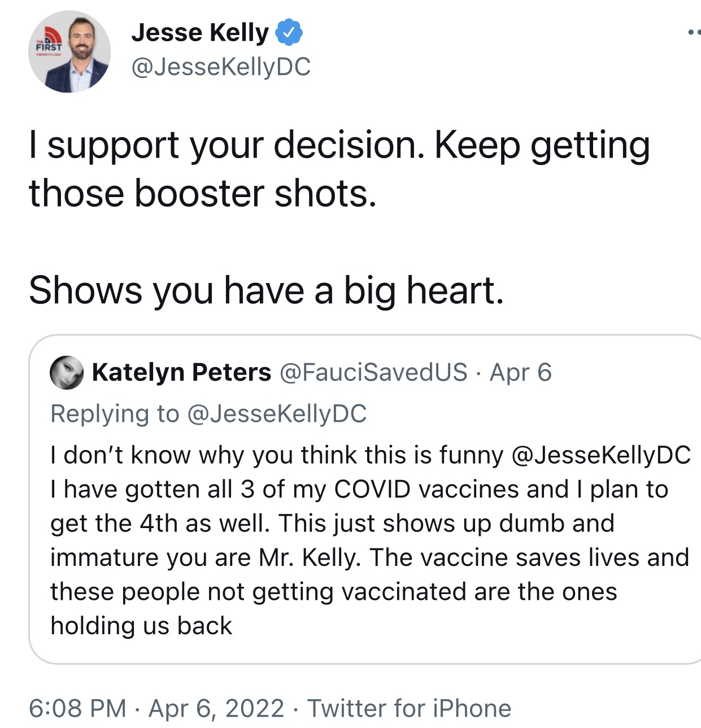Image resolution: width=701 pixels, height=728 pixels.
Task: Click the Jesse Kelly display name
Action: pyautogui.click(x=200, y=33)
